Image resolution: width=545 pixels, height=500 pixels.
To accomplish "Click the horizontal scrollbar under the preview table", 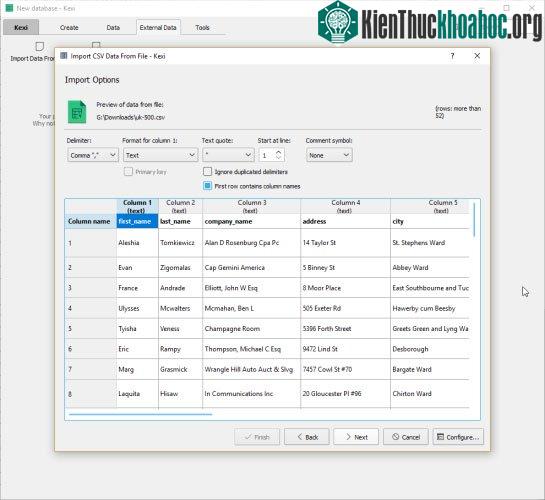I will point(140,414).
